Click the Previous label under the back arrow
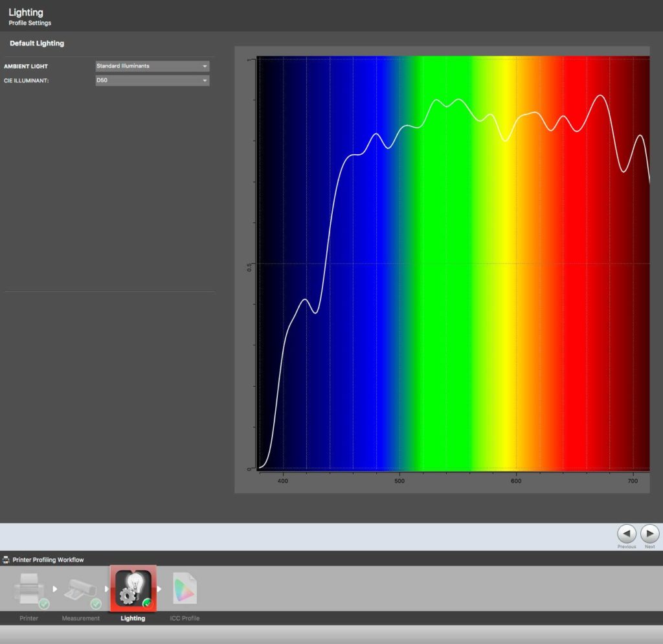663x644 pixels. coord(627,547)
